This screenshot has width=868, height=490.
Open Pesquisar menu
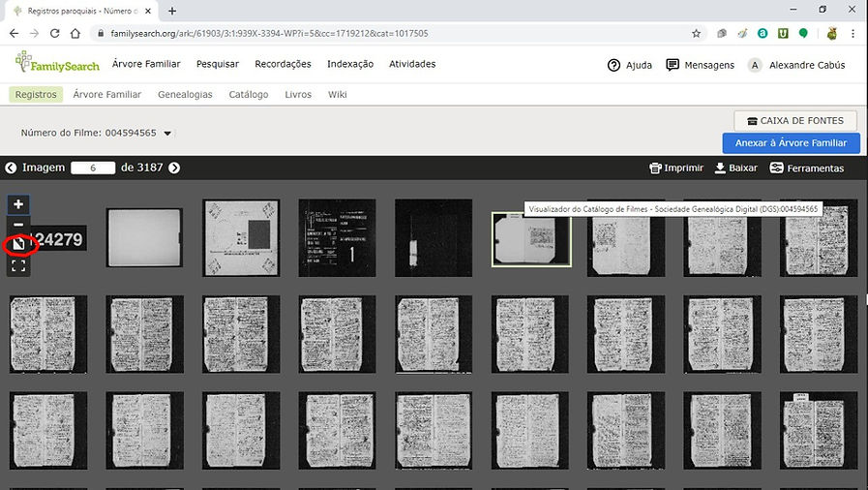tap(218, 64)
